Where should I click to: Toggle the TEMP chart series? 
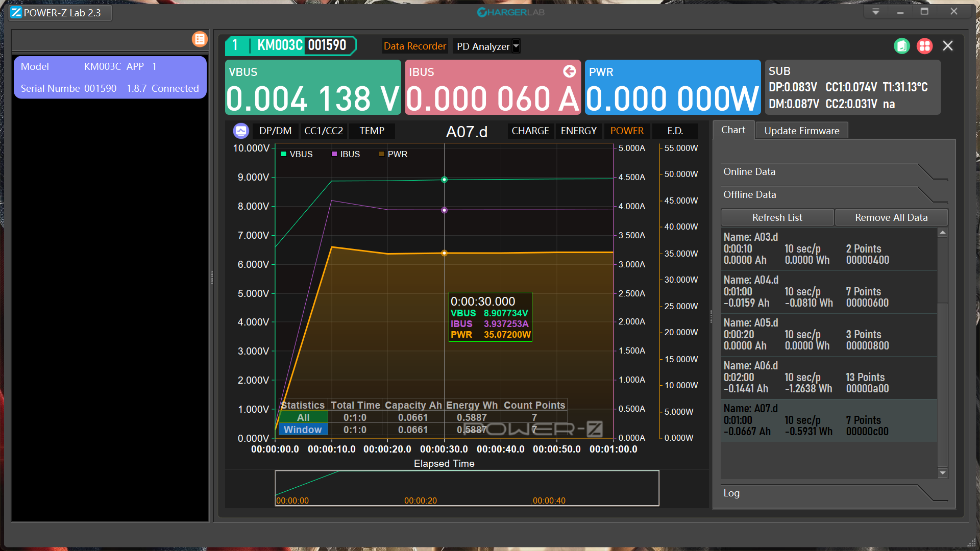point(372,131)
